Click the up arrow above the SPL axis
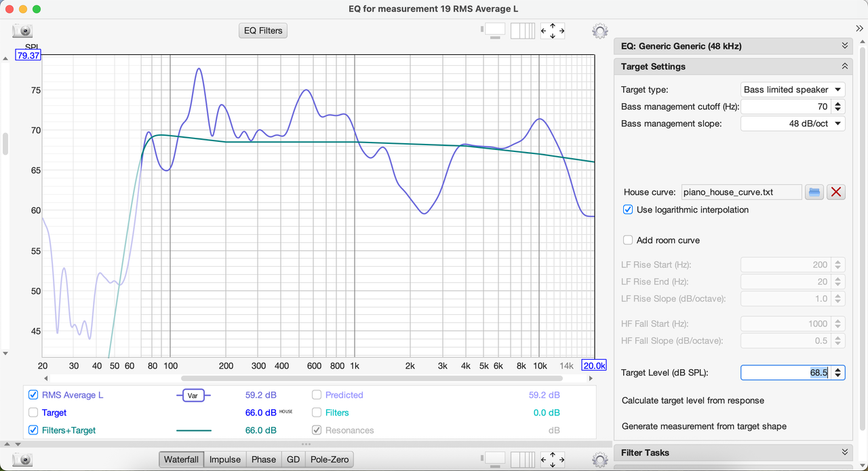 click(6, 58)
